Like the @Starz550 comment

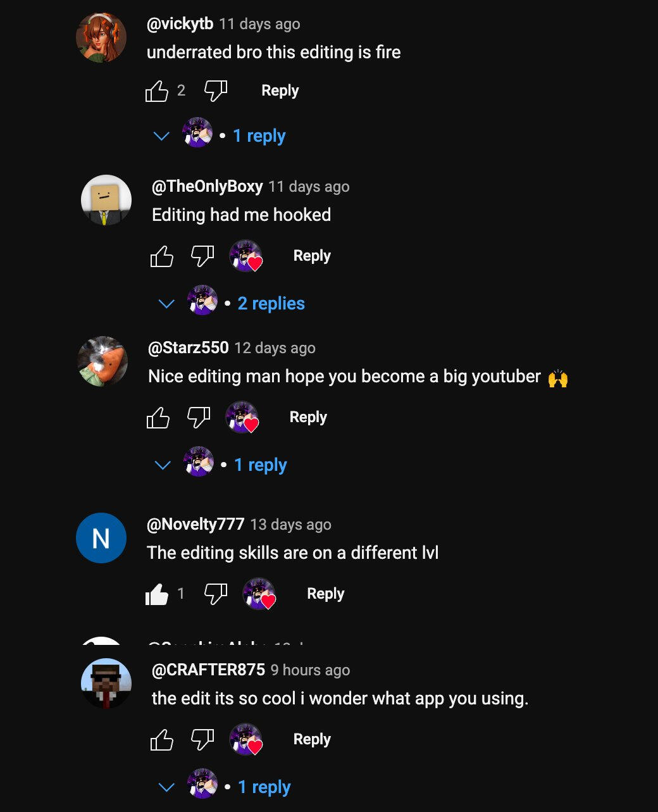pos(158,418)
